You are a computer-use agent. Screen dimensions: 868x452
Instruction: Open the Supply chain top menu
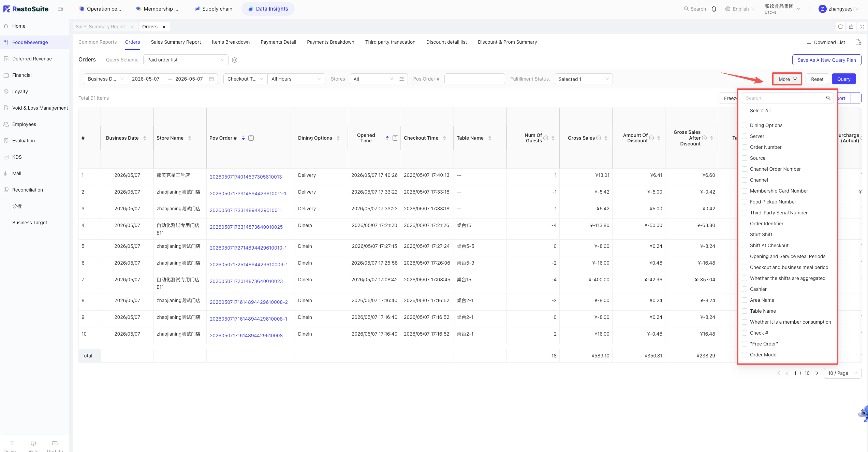coord(214,9)
